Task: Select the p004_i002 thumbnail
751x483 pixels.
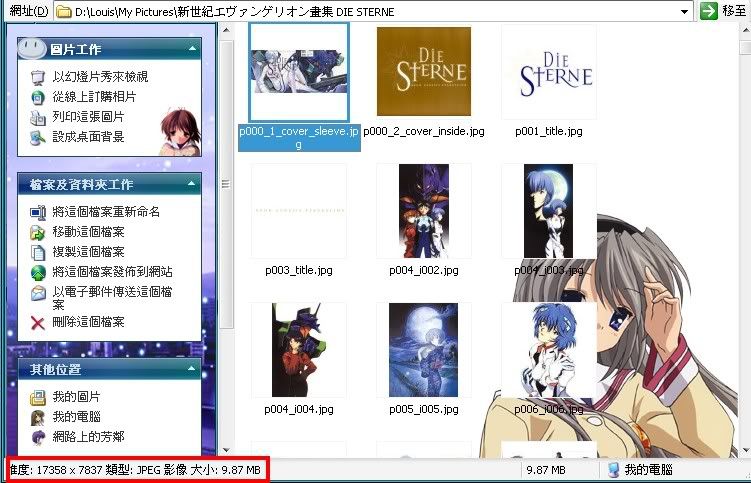Action: 424,211
